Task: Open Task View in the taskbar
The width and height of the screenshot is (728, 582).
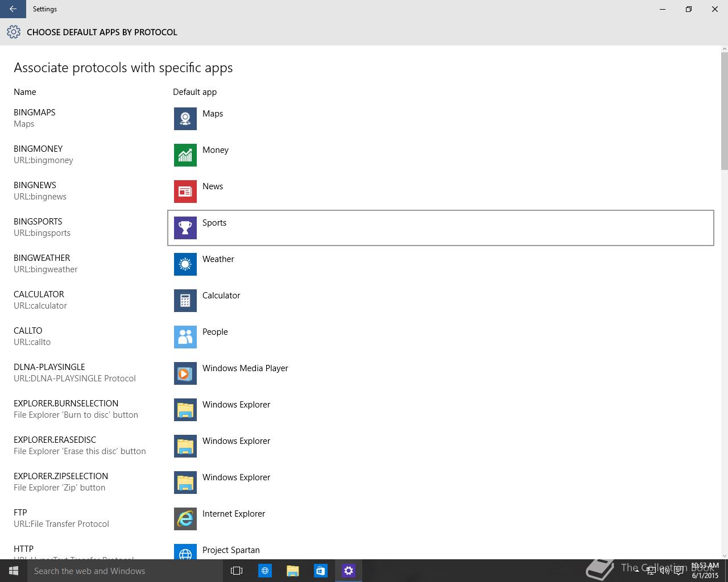Action: coord(237,571)
